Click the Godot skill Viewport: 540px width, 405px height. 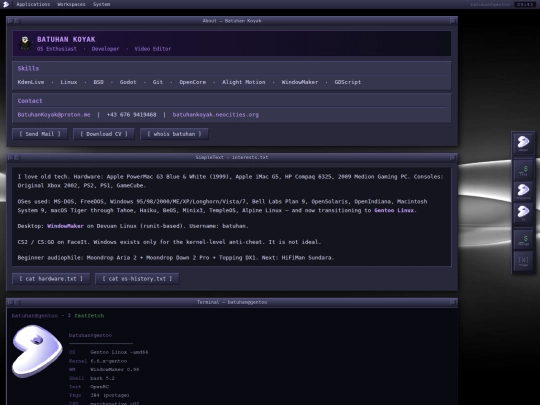pos(128,82)
